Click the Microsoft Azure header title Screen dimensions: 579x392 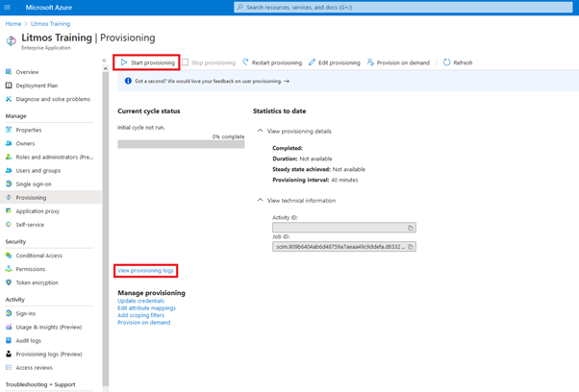click(49, 8)
